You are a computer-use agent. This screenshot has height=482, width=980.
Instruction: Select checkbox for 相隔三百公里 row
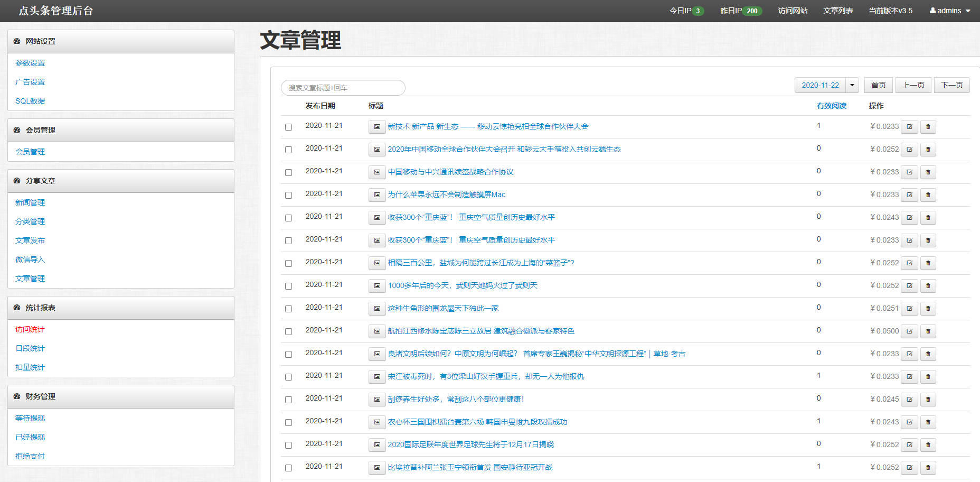[288, 263]
